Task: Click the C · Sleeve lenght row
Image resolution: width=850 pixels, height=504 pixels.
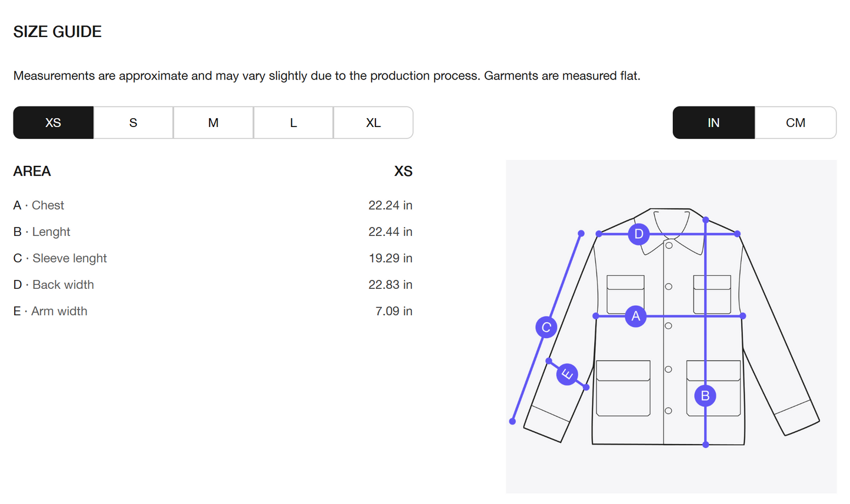Action: click(x=213, y=258)
